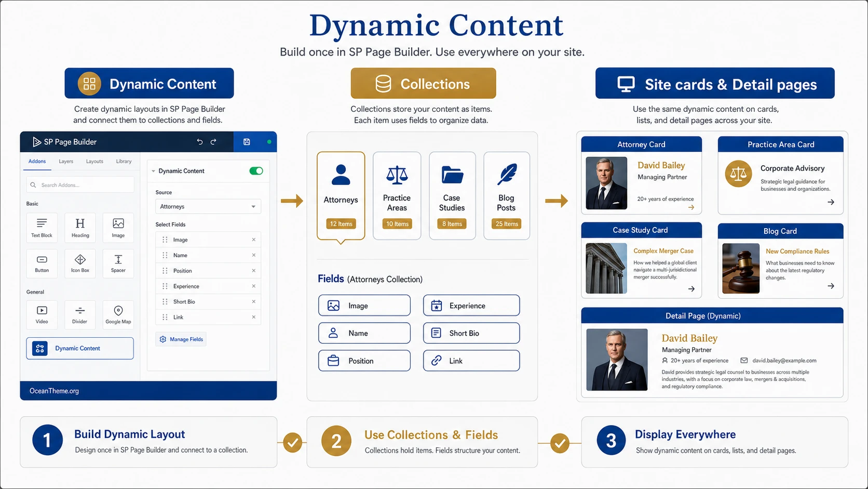Image resolution: width=868 pixels, height=489 pixels.
Task: Click the arrow on the Case Study Card
Action: (x=691, y=289)
